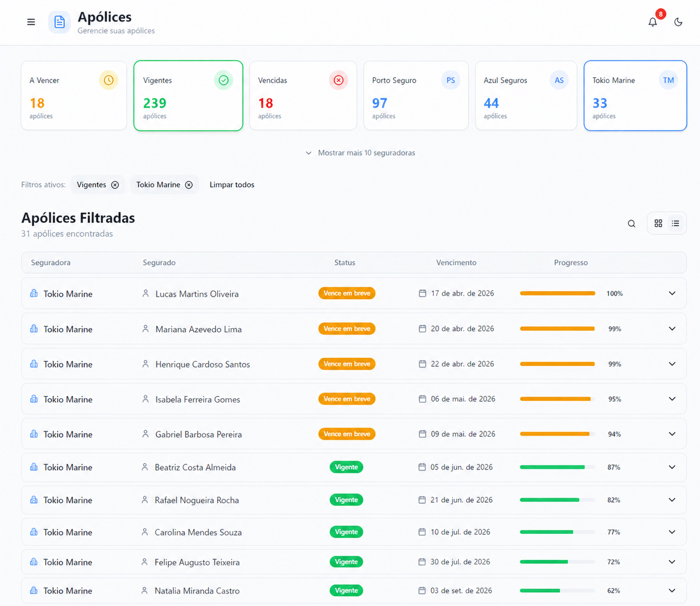This screenshot has height=606, width=700.
Task: Expand Carolina Mendes Souza row chevron
Action: pyautogui.click(x=672, y=532)
